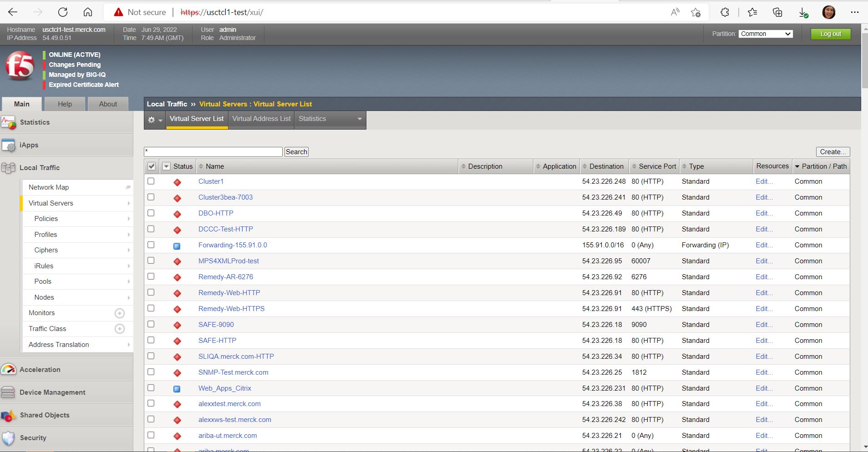Check the select-all checkbox in the table header

pyautogui.click(x=151, y=166)
